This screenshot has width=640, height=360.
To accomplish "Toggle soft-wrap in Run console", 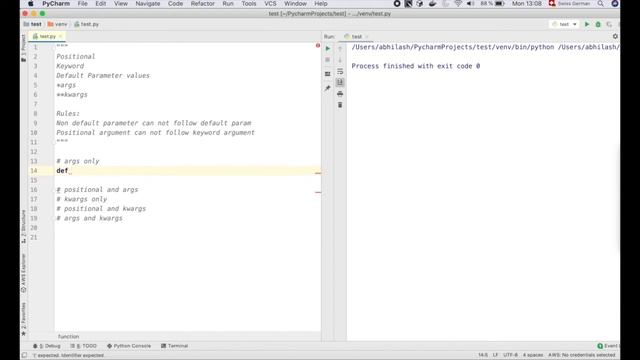I will pos(340,71).
